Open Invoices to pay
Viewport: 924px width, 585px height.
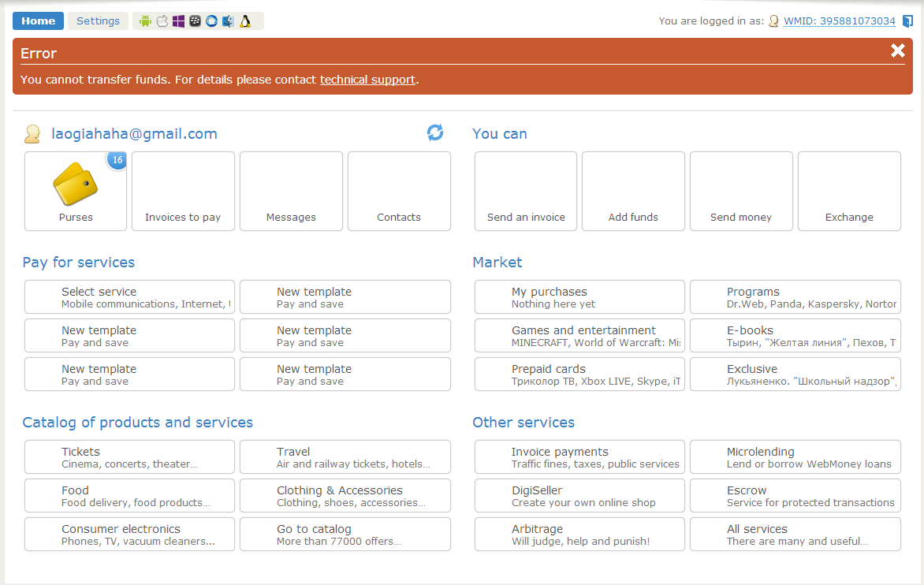(x=183, y=192)
